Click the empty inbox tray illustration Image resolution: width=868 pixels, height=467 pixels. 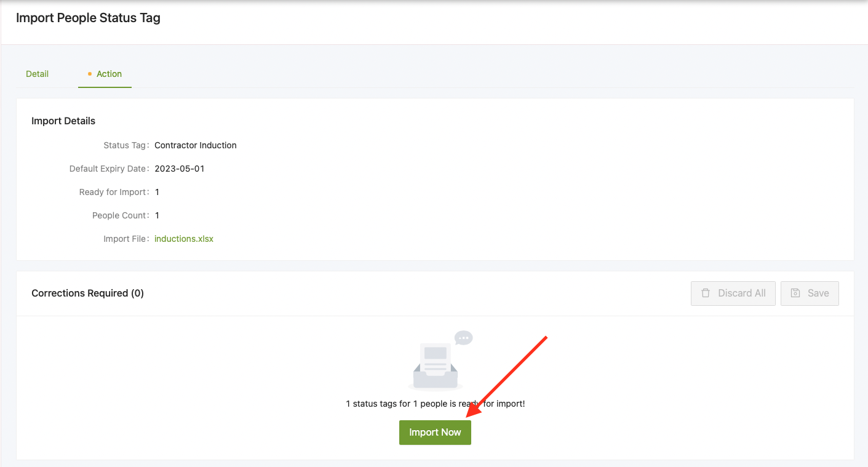tap(436, 367)
